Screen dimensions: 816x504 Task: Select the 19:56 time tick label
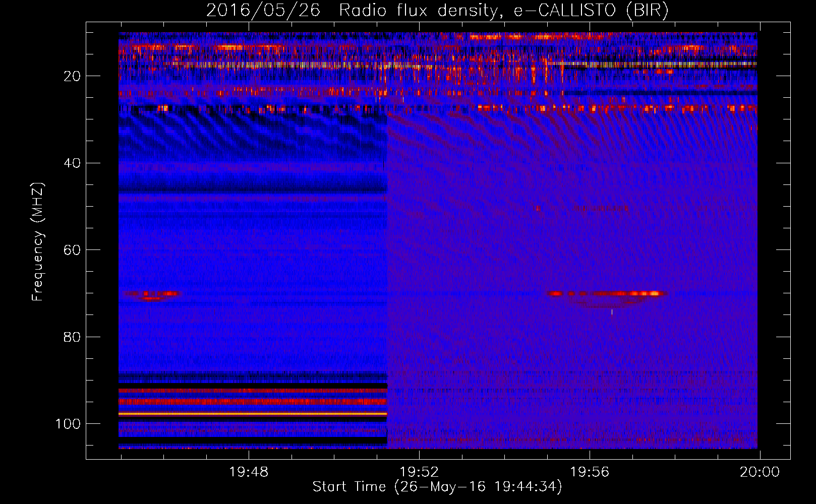pyautogui.click(x=590, y=472)
